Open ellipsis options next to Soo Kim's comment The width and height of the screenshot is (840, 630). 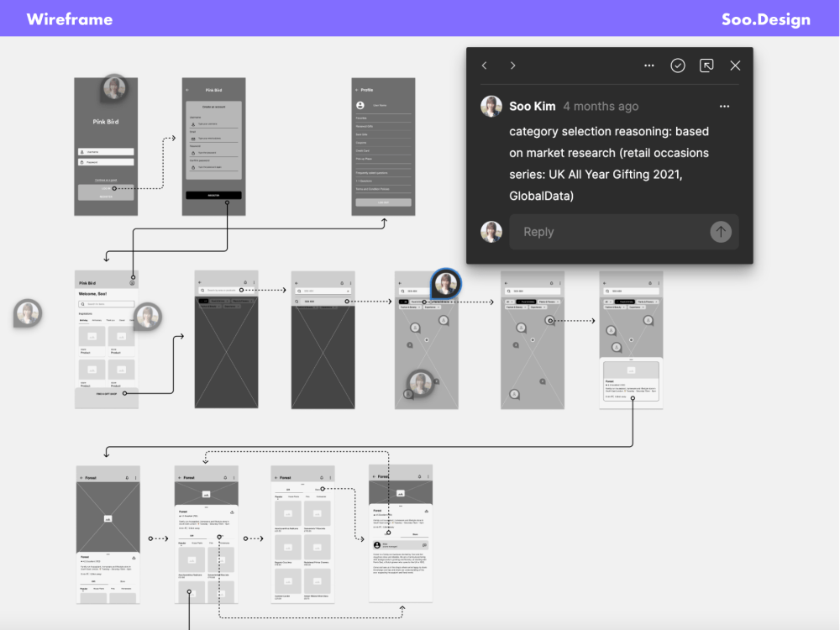[724, 106]
